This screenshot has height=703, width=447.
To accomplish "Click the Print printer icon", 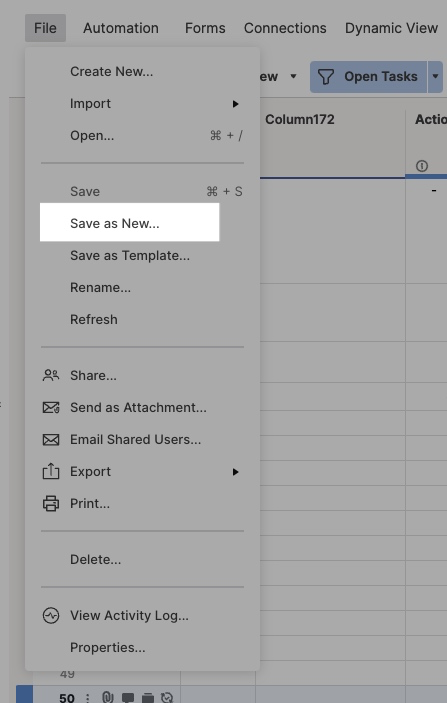I will [x=51, y=504].
